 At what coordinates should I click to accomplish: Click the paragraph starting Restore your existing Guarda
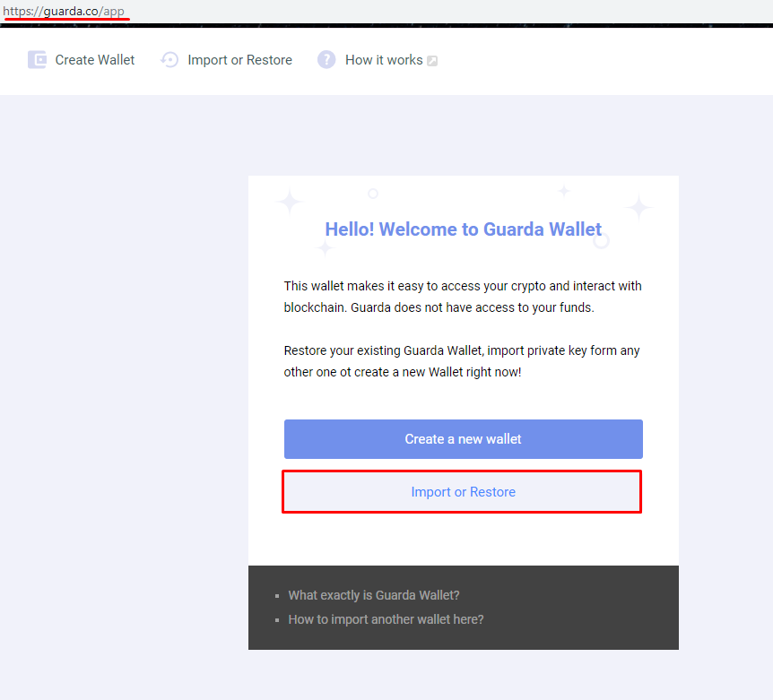tap(462, 361)
